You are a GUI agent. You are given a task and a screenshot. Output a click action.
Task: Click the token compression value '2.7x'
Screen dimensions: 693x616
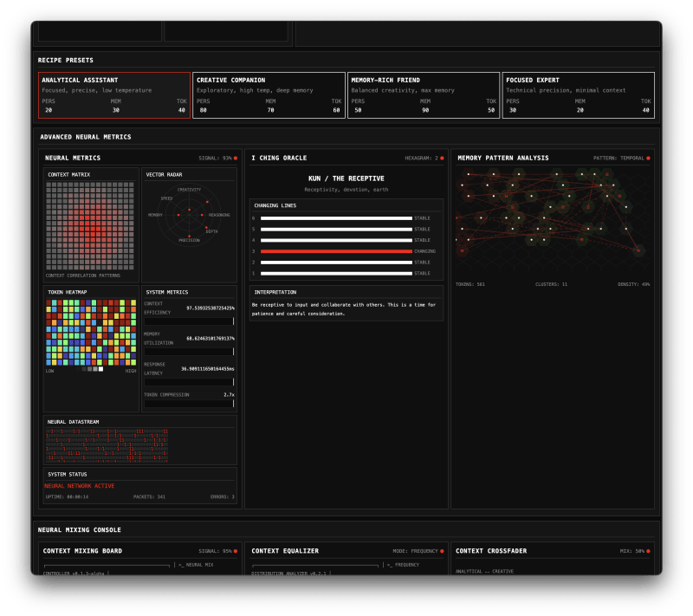coord(229,394)
